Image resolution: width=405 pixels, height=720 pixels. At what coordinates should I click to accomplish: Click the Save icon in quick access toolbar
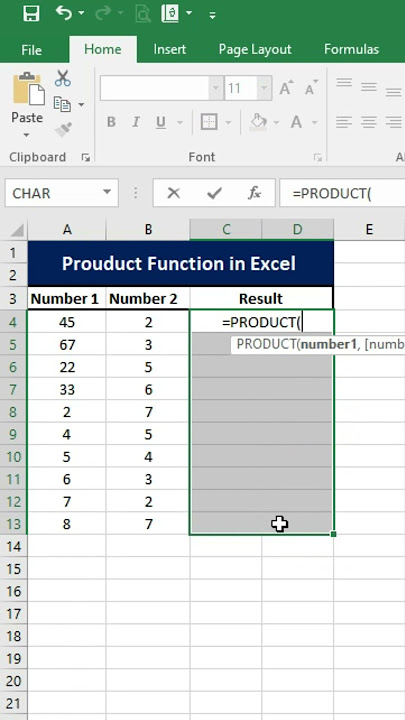[x=31, y=14]
